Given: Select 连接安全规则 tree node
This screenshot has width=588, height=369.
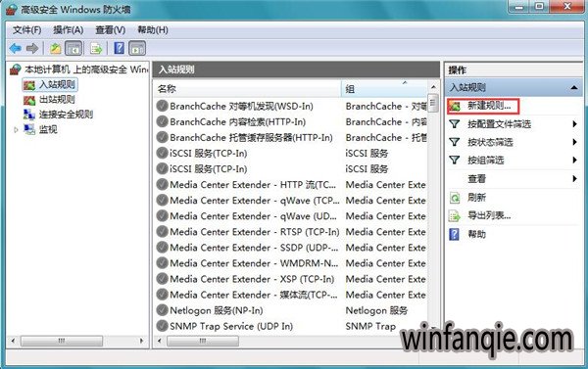Looking at the screenshot, I should [x=66, y=115].
